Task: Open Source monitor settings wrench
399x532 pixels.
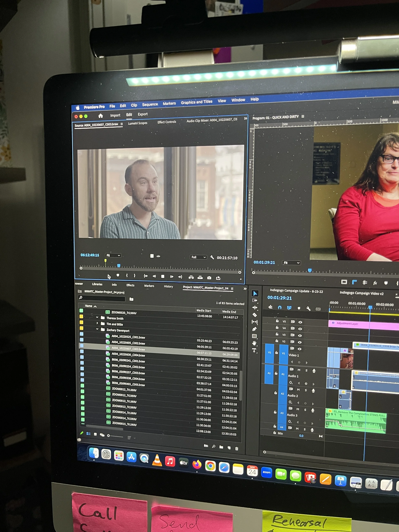Action: (212, 257)
